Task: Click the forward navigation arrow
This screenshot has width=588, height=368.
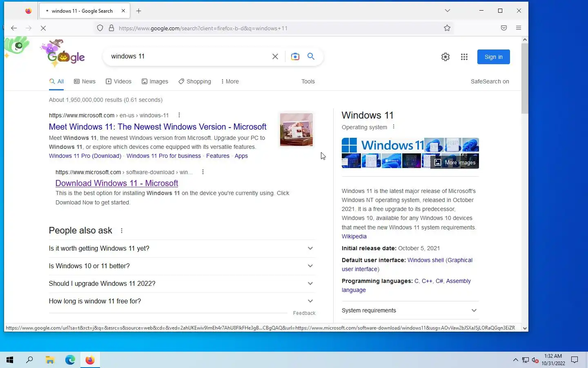Action: pyautogui.click(x=29, y=28)
